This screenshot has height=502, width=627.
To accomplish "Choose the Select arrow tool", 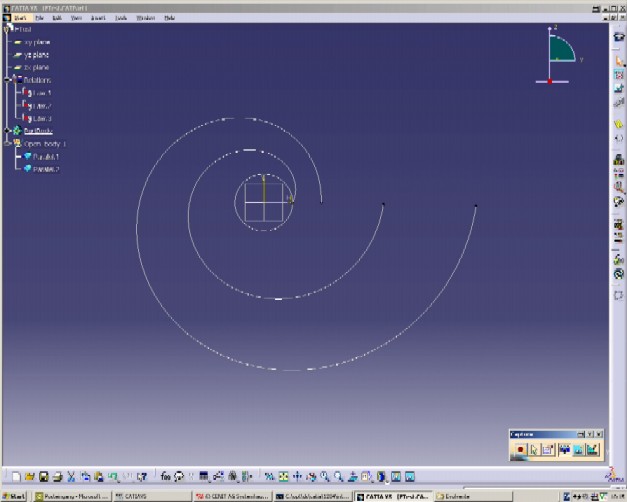I will [619, 61].
